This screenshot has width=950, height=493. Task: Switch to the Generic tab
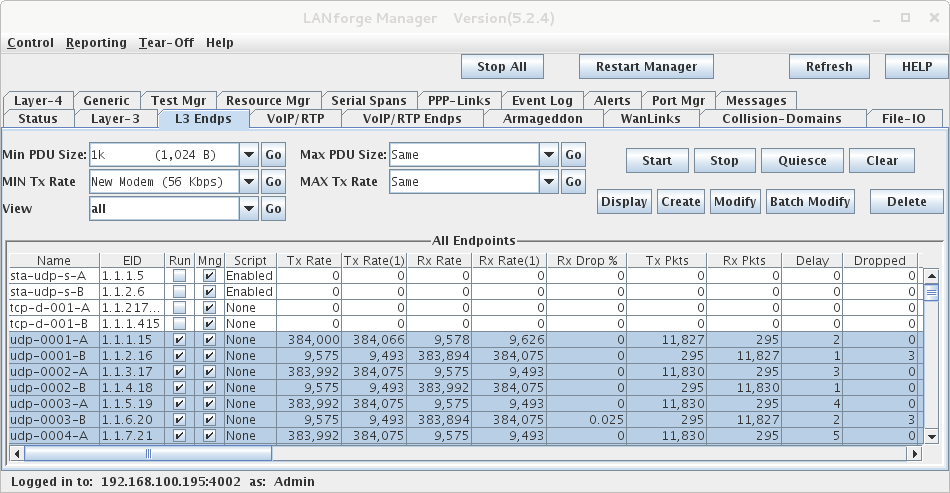click(x=107, y=101)
